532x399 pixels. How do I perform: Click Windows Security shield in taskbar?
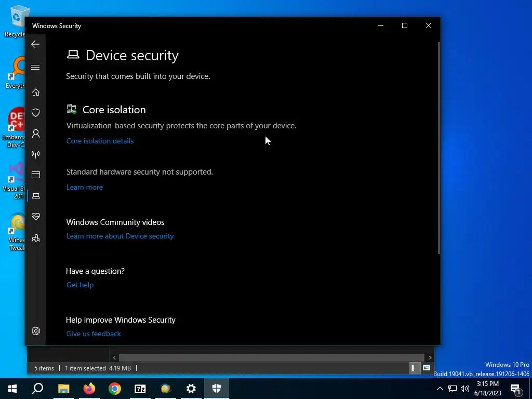pos(217,389)
